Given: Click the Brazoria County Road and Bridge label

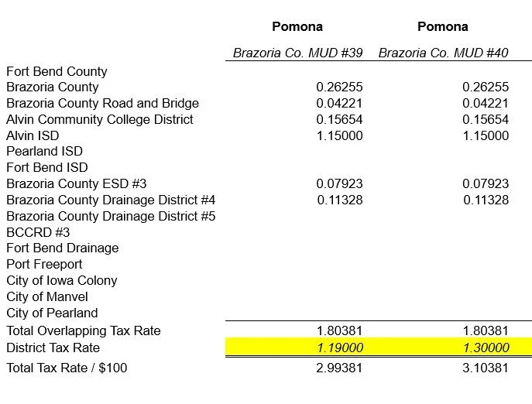Looking at the screenshot, I should pyautogui.click(x=102, y=103).
